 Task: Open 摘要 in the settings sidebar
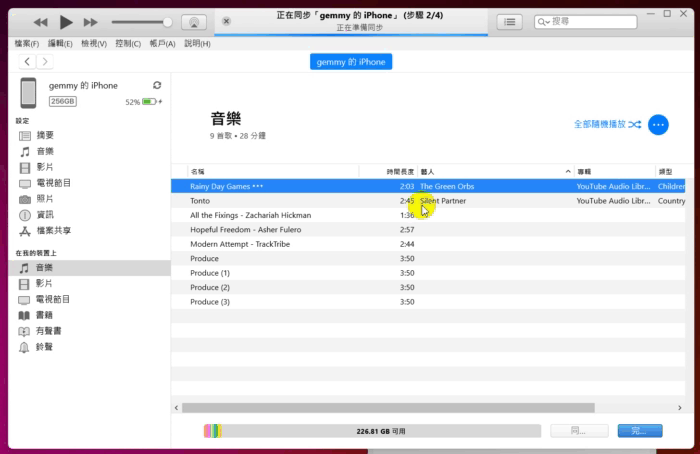point(46,135)
